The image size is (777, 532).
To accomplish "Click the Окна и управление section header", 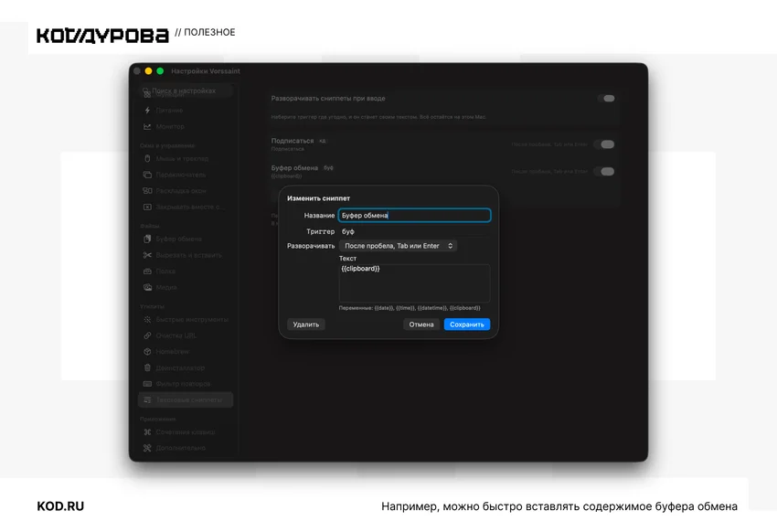I will [167, 145].
